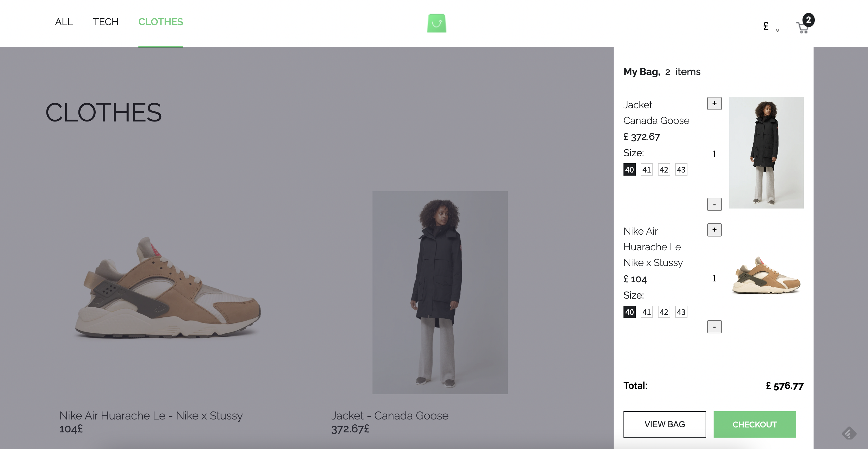The height and width of the screenshot is (449, 868).
Task: Increase Jacket quantity with plus button
Action: 714,103
